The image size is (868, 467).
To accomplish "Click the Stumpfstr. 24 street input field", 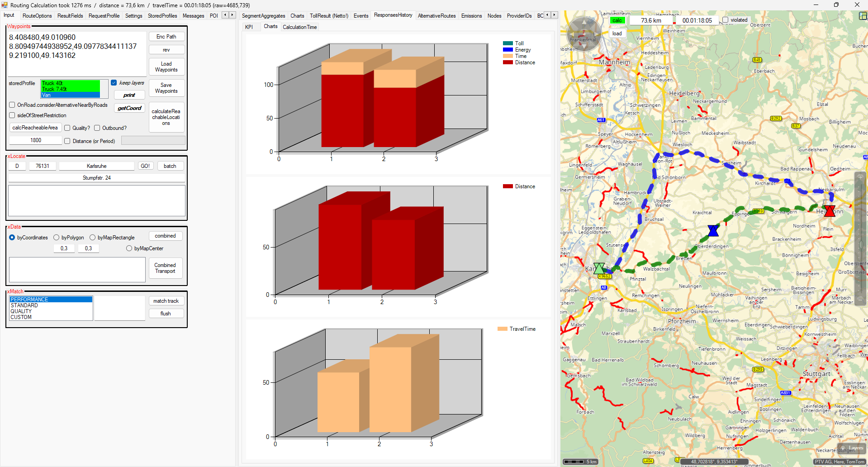I will click(96, 178).
